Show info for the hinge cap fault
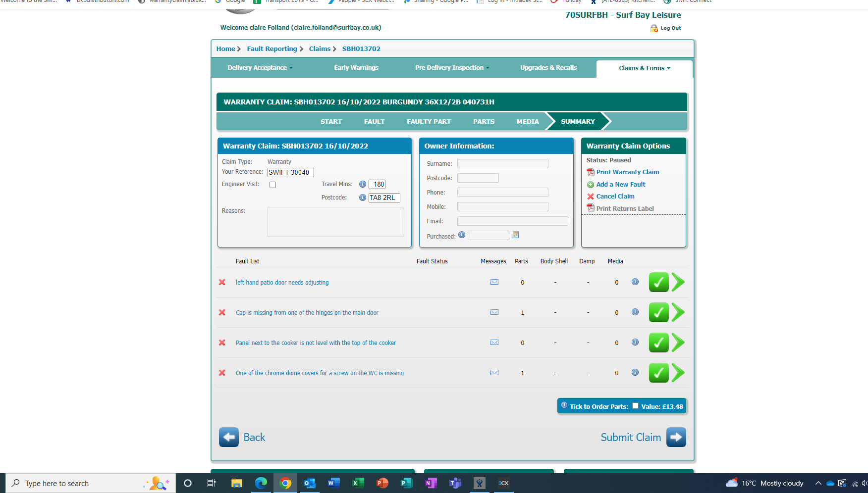This screenshot has width=868, height=493. pyautogui.click(x=635, y=312)
